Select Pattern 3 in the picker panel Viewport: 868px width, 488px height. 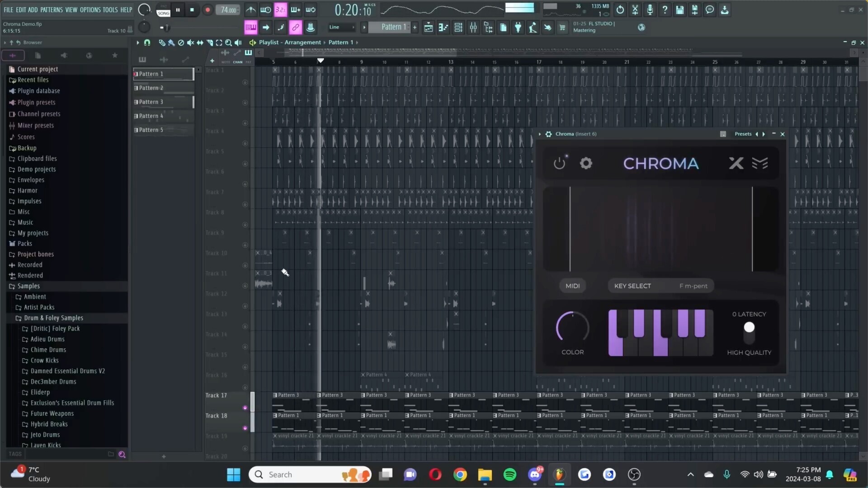pyautogui.click(x=163, y=102)
